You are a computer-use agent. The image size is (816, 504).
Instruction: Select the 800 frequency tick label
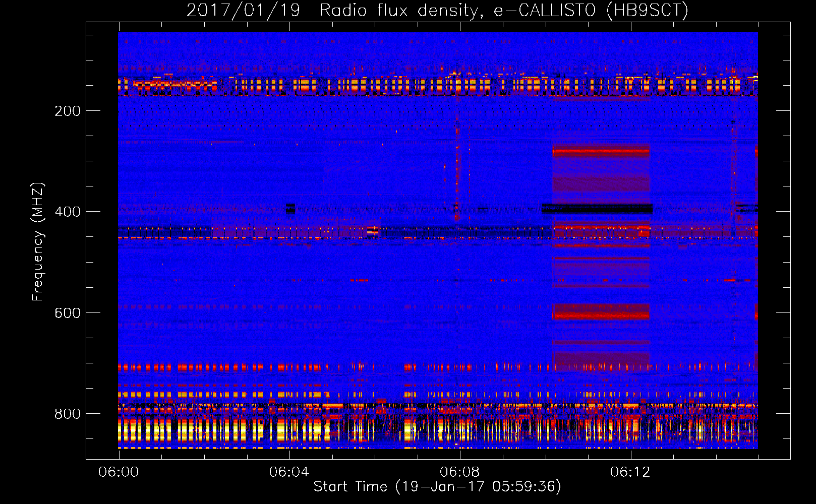[68, 414]
